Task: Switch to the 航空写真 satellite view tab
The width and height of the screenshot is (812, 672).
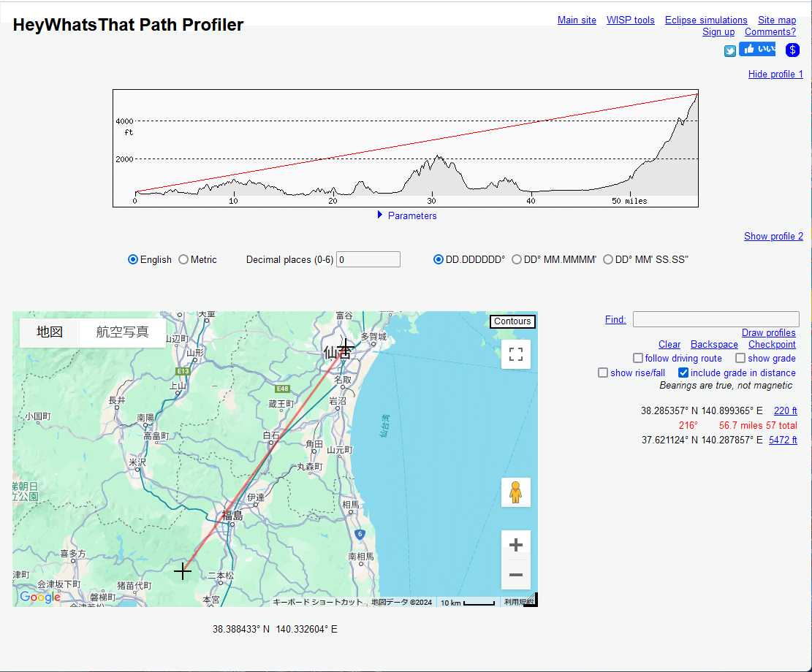Action: (x=124, y=332)
